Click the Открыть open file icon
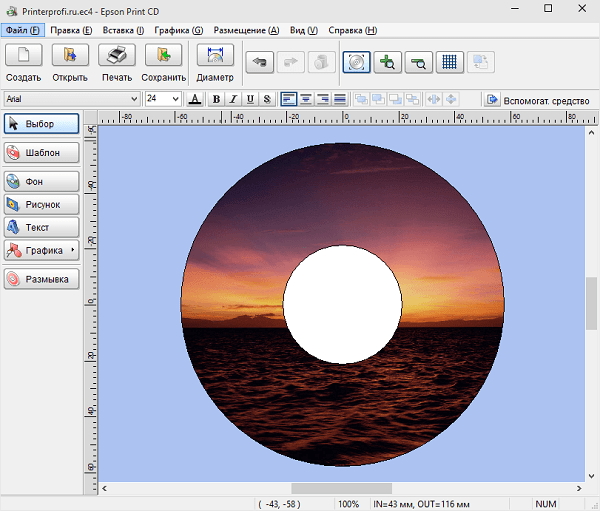Image resolution: width=600 pixels, height=511 pixels. pos(70,55)
